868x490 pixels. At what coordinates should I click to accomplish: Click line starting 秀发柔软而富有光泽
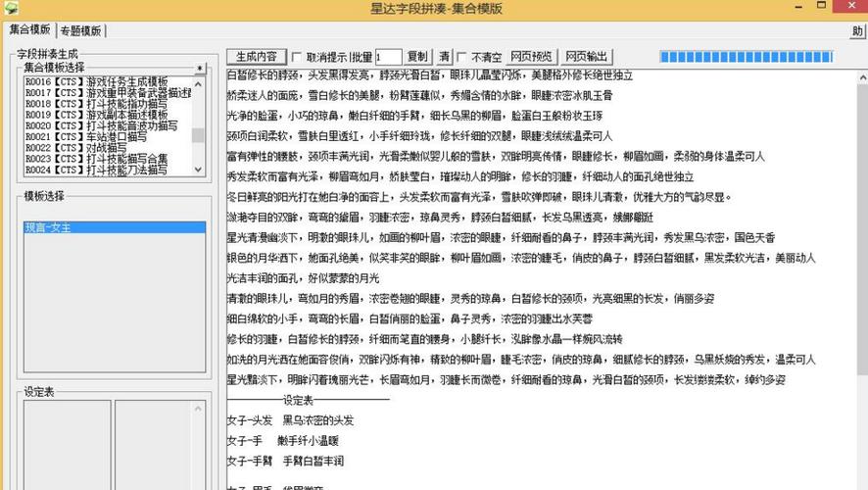[460, 177]
